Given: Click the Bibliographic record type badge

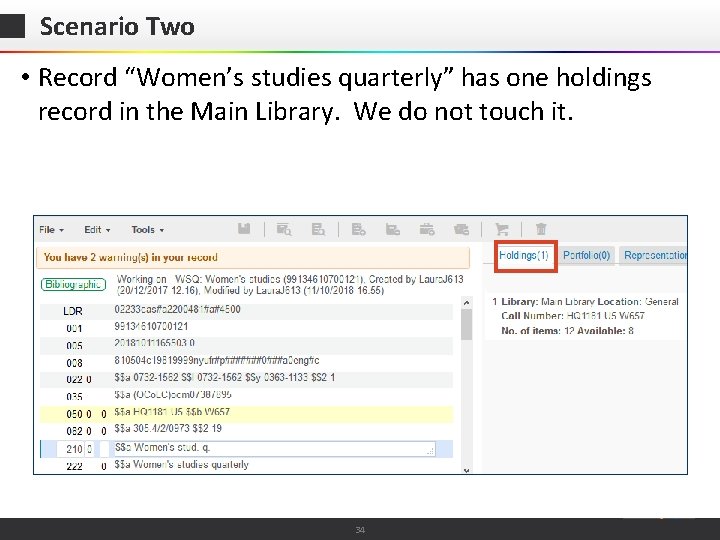Looking at the screenshot, I should (73, 284).
